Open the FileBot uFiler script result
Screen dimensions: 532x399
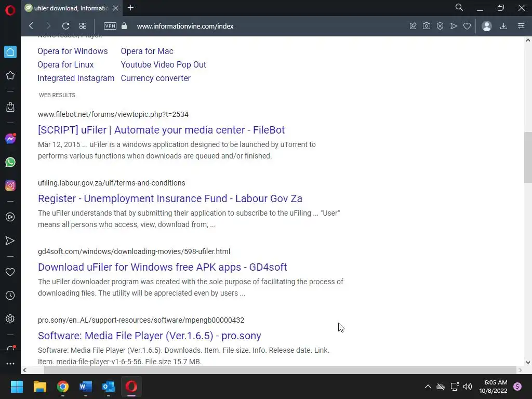tap(161, 130)
